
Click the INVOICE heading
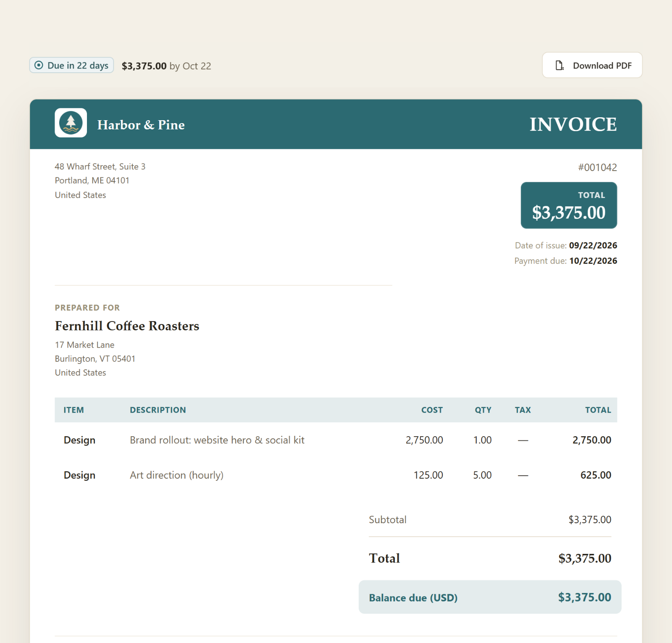573,124
